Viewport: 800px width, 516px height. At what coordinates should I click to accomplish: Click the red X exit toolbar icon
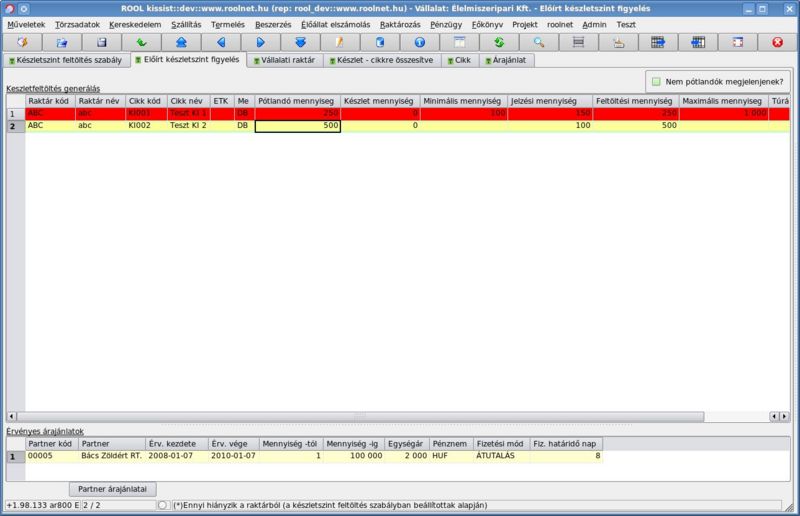pos(777,42)
